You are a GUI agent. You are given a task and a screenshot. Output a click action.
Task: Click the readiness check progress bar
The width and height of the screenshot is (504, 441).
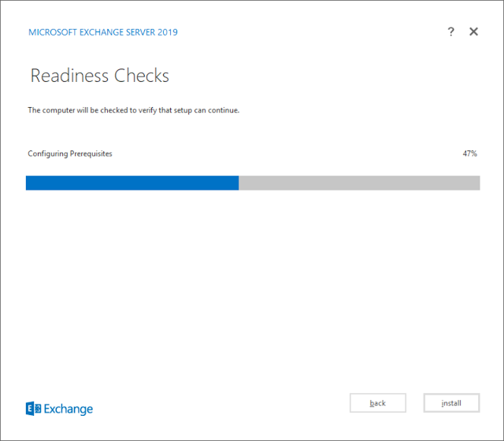(253, 183)
